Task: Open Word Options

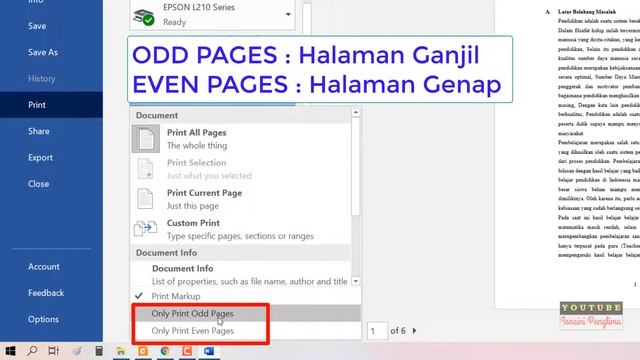Action: (x=43, y=319)
